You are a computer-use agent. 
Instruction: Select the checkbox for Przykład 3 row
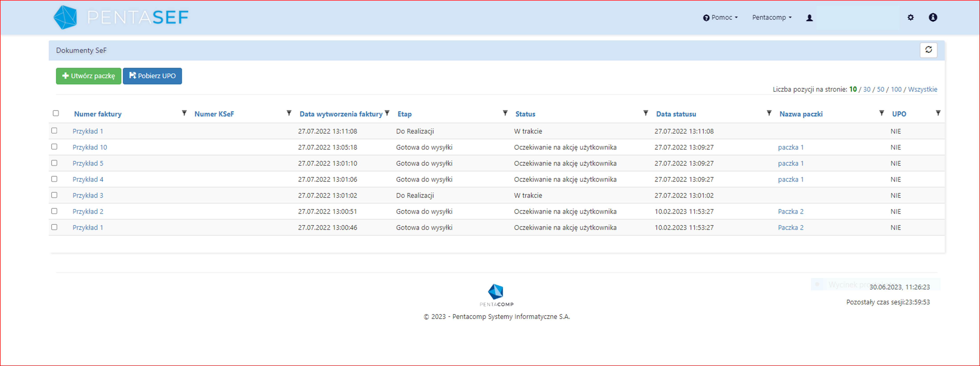pos(54,195)
